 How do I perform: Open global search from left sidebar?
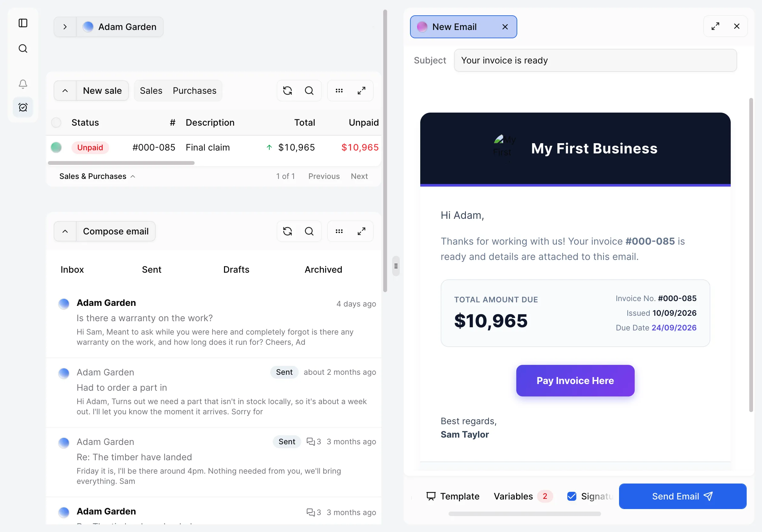pos(23,48)
